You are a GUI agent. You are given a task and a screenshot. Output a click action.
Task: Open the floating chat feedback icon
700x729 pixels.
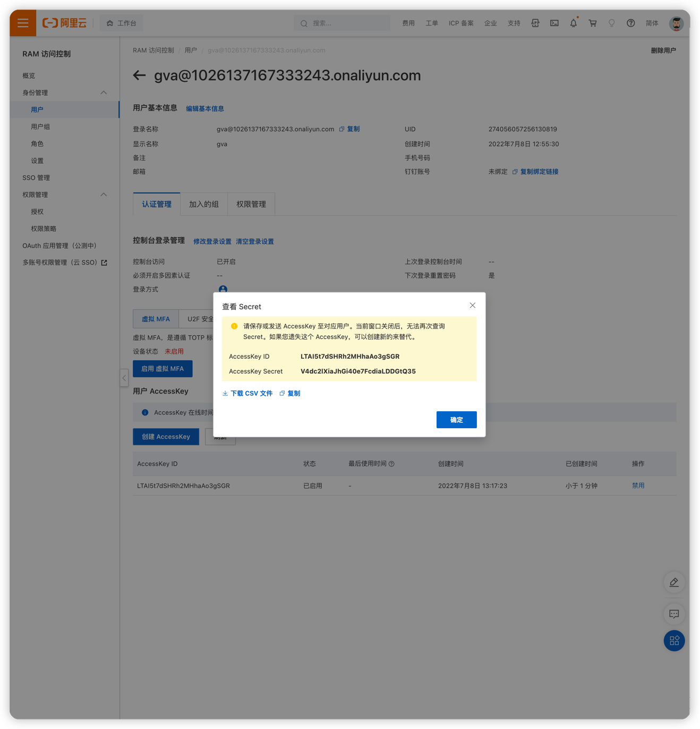tap(674, 614)
